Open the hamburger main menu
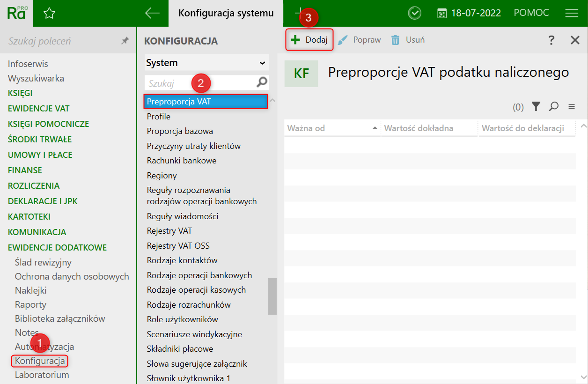Image resolution: width=588 pixels, height=384 pixels. tap(572, 13)
